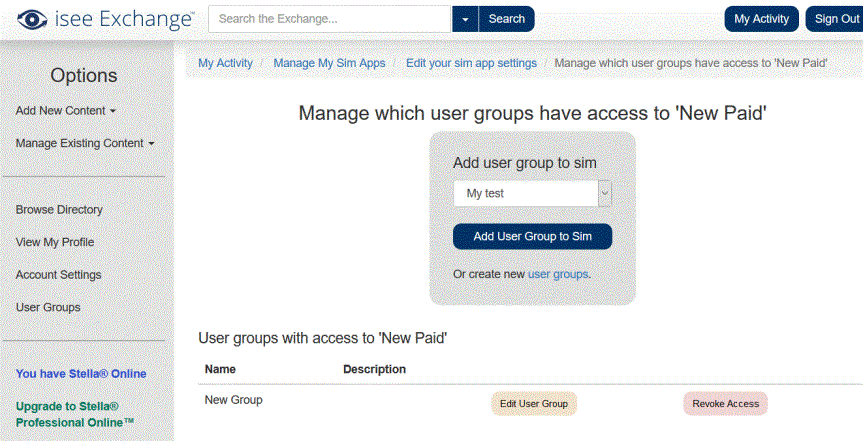Click the Add User Group to Sim button
Image resolution: width=863 pixels, height=441 pixels.
(532, 237)
